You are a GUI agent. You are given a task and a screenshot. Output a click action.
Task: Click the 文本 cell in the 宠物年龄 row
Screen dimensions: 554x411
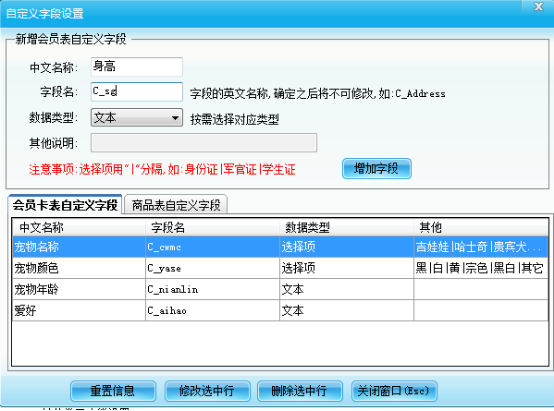click(x=347, y=289)
